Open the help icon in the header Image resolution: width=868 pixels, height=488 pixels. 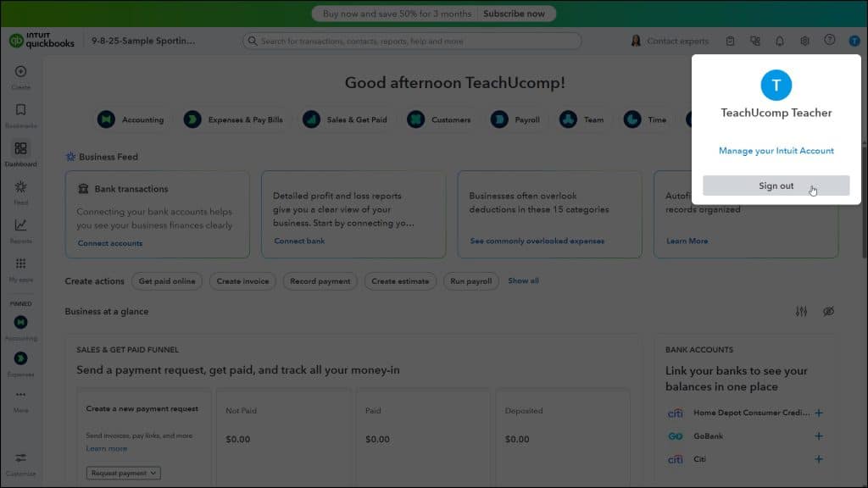[x=830, y=40]
